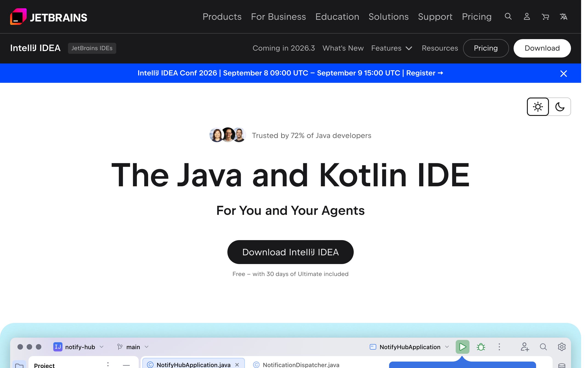
Task: Open the language selector icon
Action: point(564,17)
